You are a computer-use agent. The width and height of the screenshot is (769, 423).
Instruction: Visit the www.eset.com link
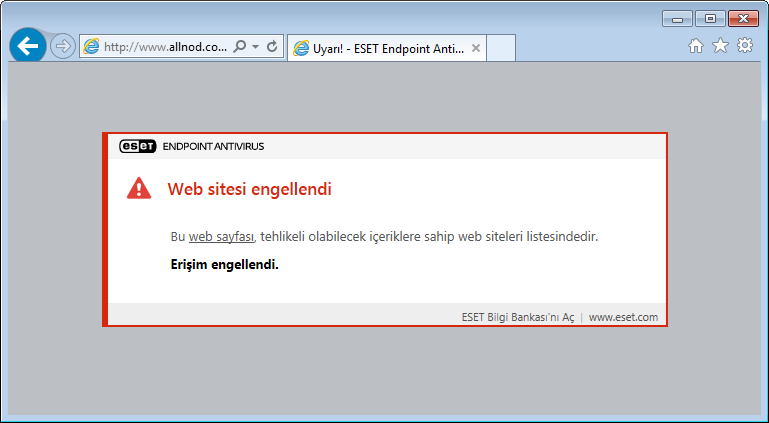pos(623,317)
